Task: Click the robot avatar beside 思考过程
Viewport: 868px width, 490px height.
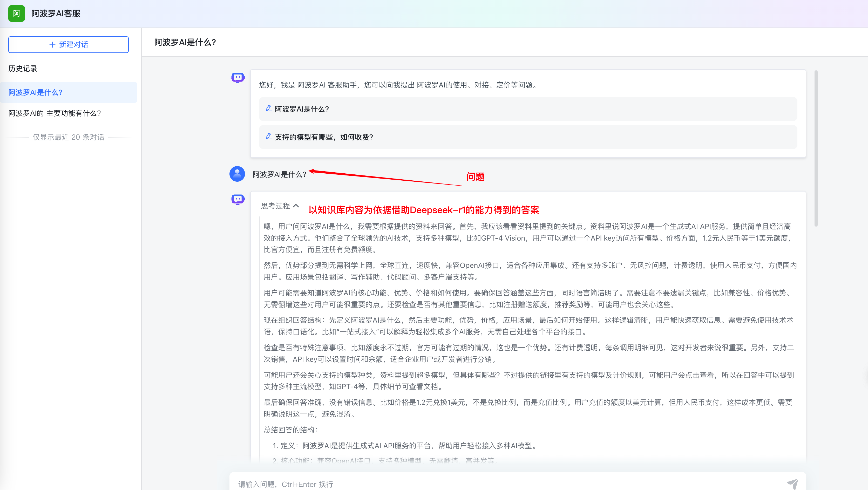Action: tap(238, 200)
